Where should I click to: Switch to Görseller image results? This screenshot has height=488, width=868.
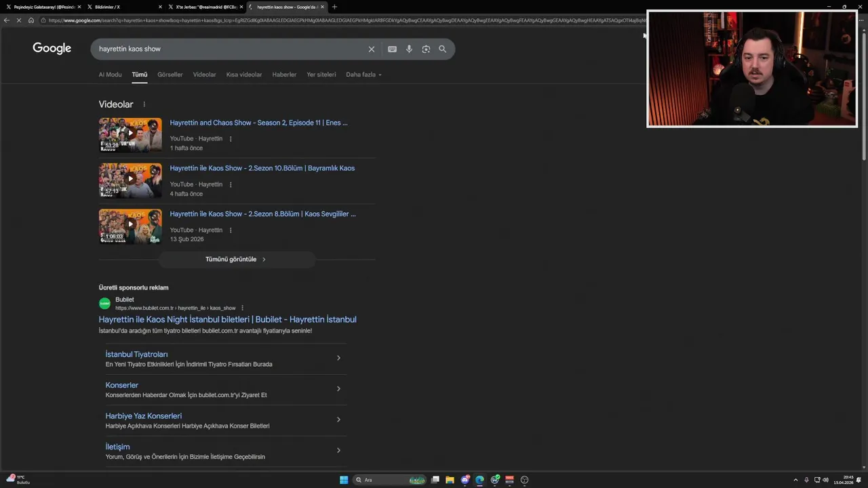coord(170,75)
